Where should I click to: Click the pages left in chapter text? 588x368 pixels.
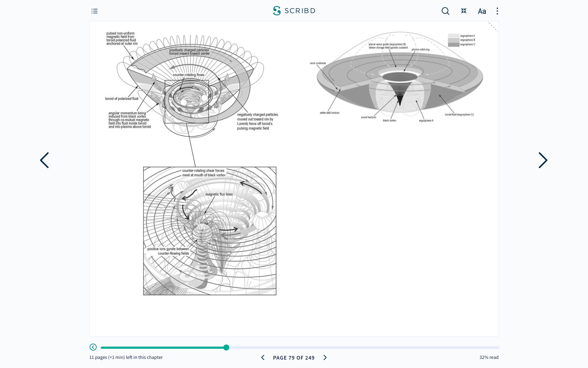coord(126,357)
